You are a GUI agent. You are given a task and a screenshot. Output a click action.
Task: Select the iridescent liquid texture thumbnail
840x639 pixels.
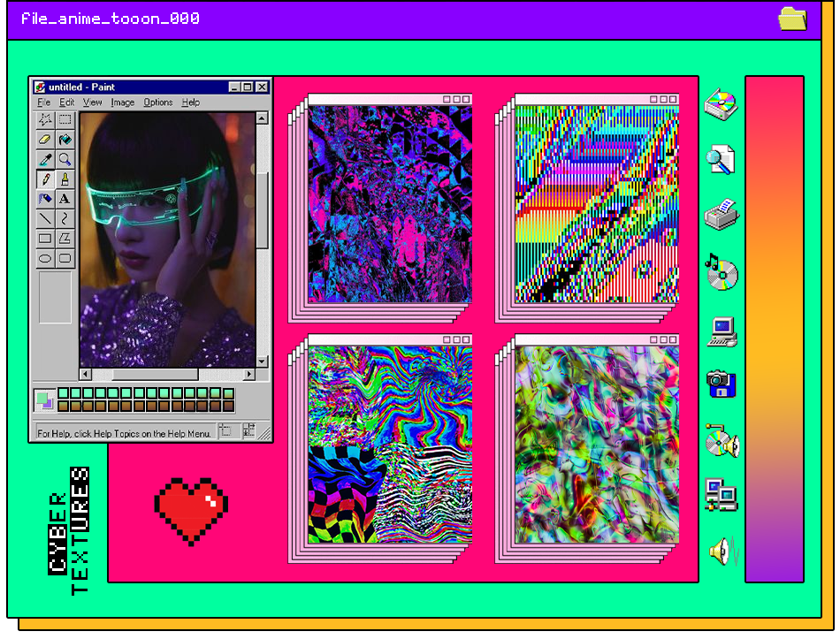coord(597,445)
